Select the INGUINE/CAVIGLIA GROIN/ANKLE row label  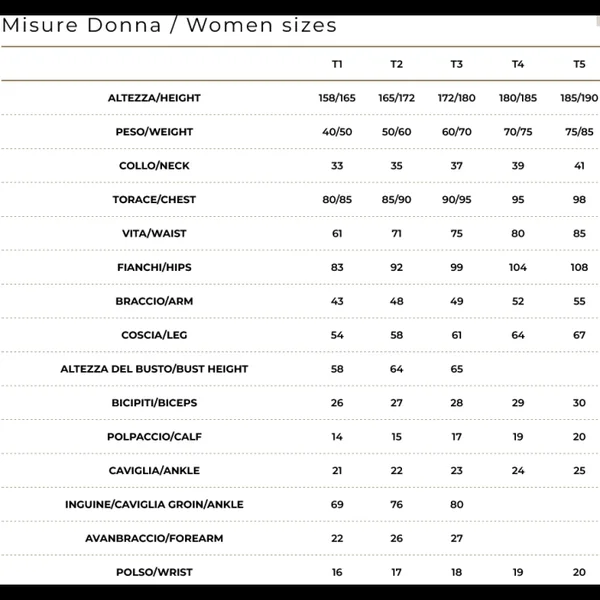[154, 505]
